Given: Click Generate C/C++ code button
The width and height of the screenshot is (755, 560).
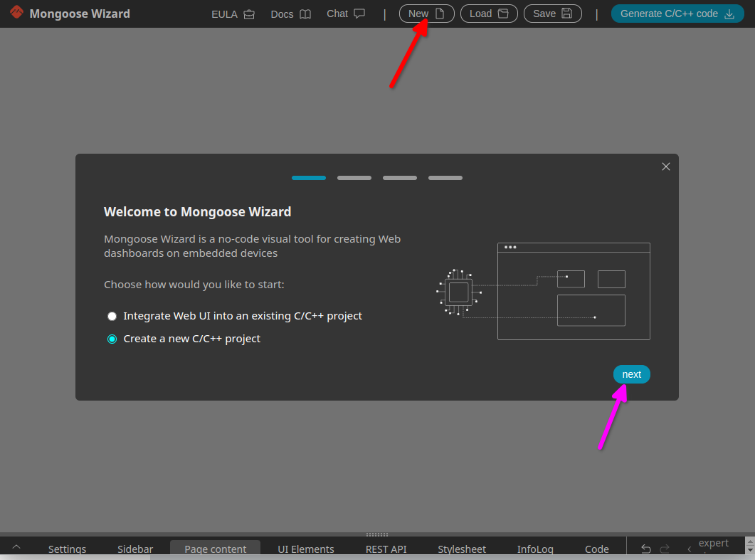Looking at the screenshot, I should tap(677, 14).
